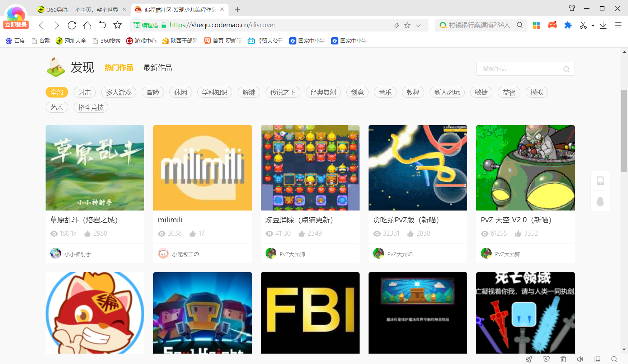628x364 pixels.
Task: Click the scissors screenshot tool icon
Action: click(x=583, y=25)
